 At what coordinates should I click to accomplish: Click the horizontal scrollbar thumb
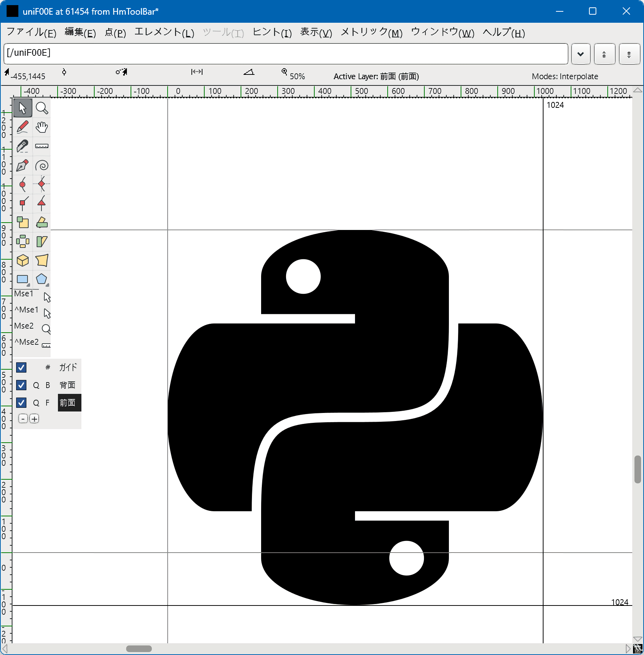139,649
